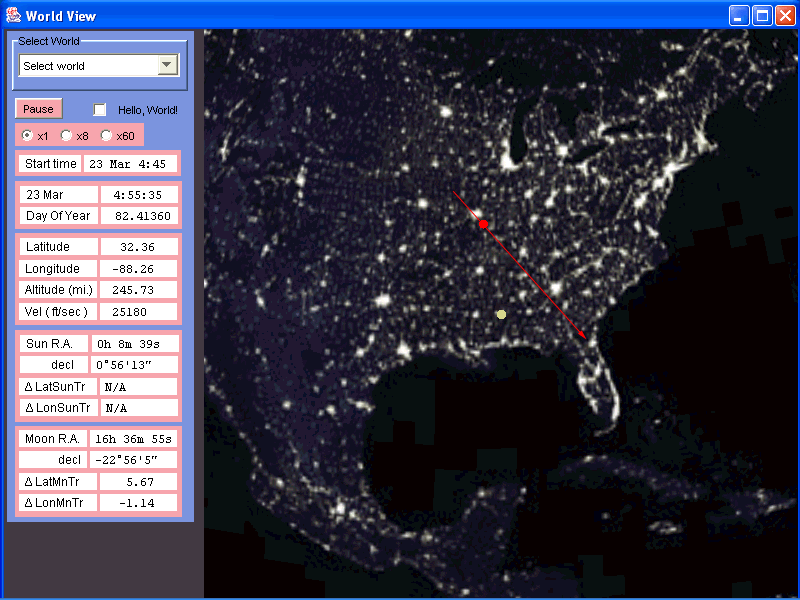The image size is (800, 600).
Task: Select the x1 speed radio button
Action: (x=27, y=135)
